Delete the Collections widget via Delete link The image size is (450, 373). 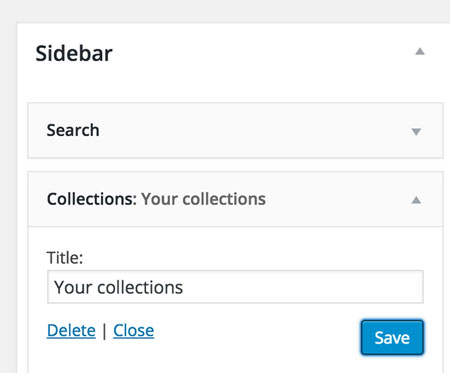click(x=71, y=331)
